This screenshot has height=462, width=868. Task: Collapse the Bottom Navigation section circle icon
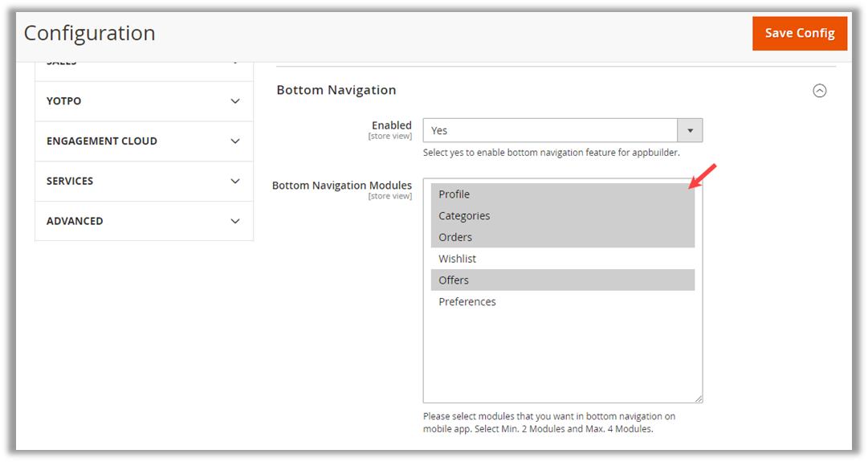(x=819, y=91)
